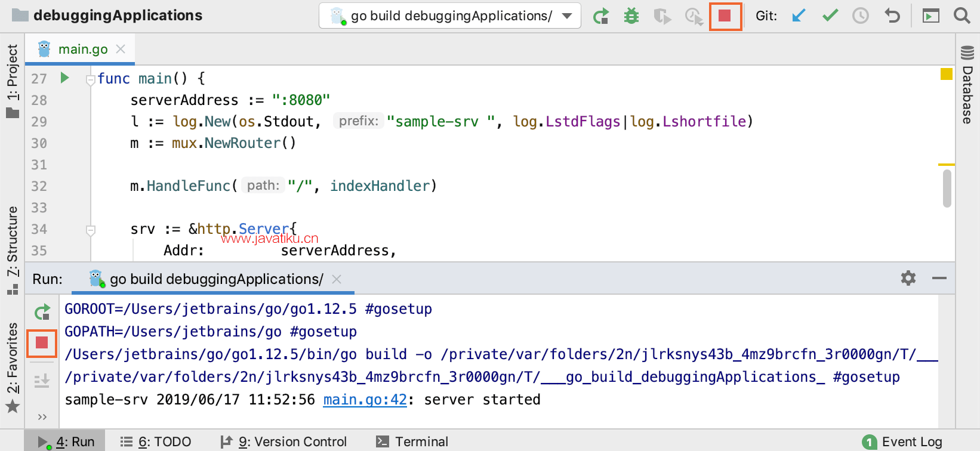The height and width of the screenshot is (451, 980).
Task: Commit changes with green checkmark icon
Action: tap(830, 16)
